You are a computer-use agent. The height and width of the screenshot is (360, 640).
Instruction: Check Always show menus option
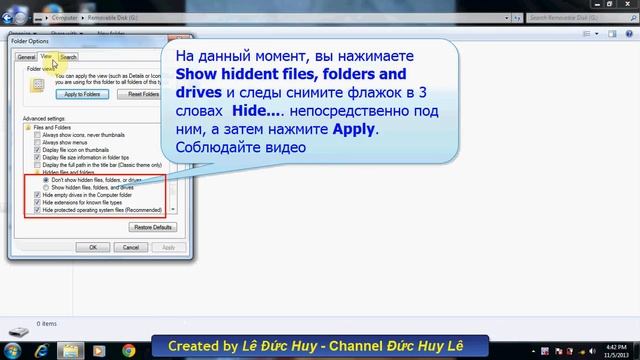[x=37, y=142]
